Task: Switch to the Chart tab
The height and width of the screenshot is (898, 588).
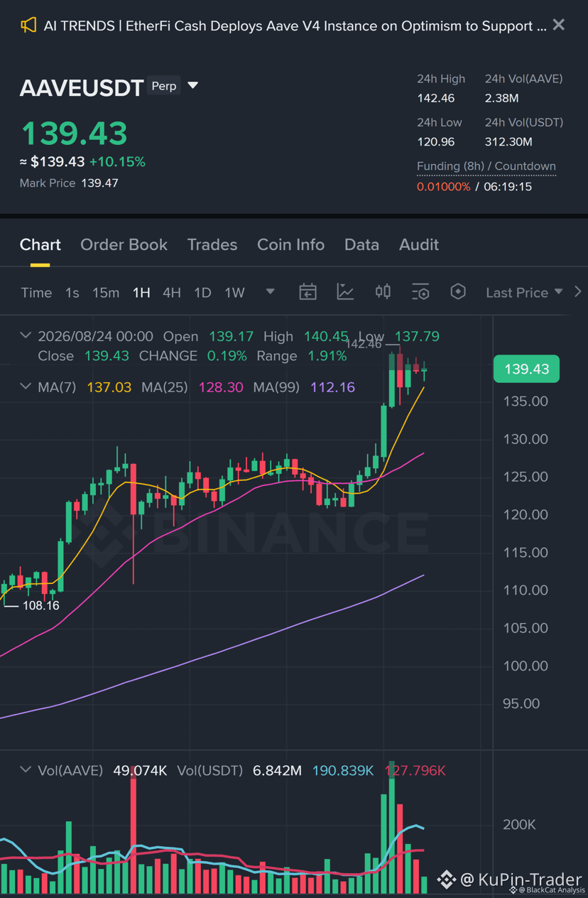Action: point(40,244)
